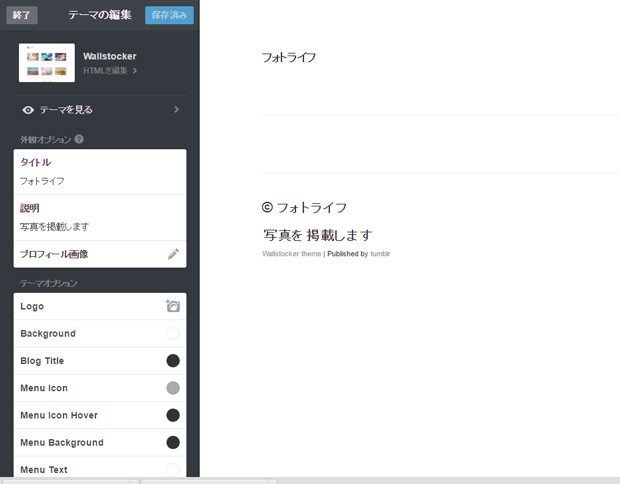Click the テーマオプション section heading

point(49,283)
